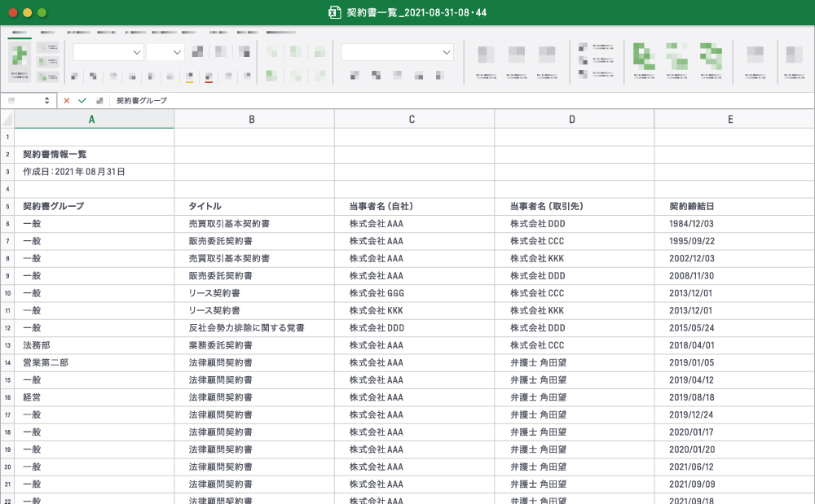Image resolution: width=815 pixels, height=504 pixels.
Task: Open the font name dropdown
Action: click(136, 52)
